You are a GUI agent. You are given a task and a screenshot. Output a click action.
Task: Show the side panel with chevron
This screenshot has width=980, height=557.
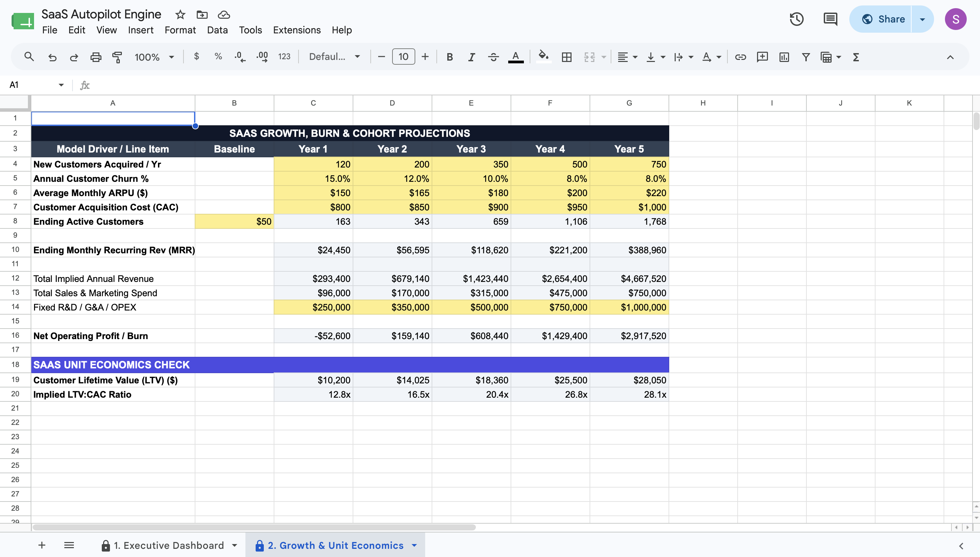tap(961, 546)
